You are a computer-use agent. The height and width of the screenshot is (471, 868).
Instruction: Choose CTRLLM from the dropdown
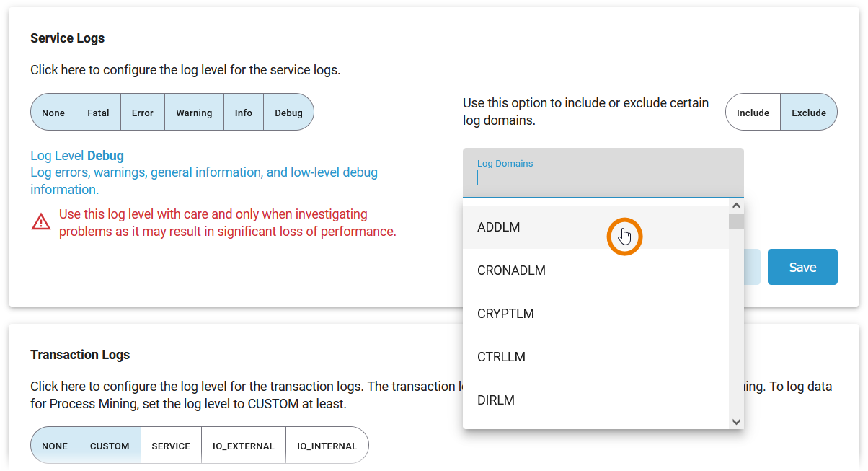pyautogui.click(x=501, y=357)
